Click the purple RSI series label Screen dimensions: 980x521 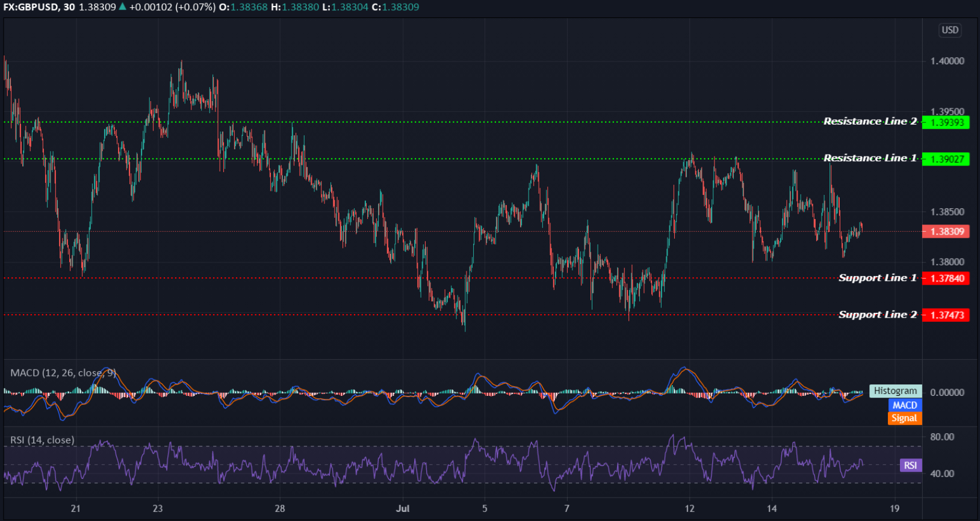911,465
